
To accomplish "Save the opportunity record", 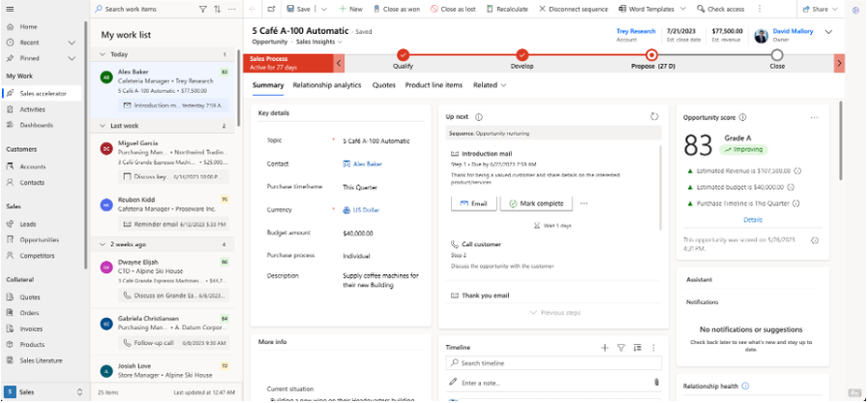I will coord(298,9).
